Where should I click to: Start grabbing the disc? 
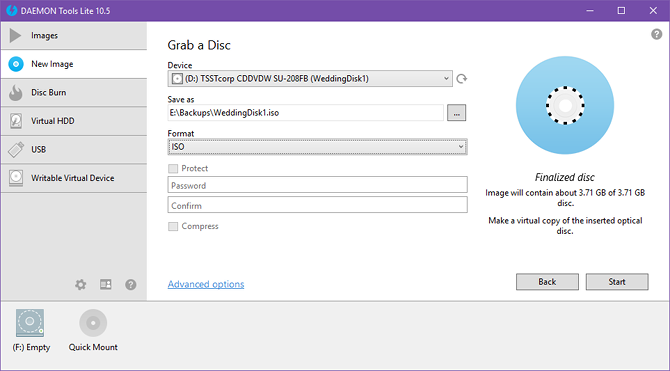point(617,282)
